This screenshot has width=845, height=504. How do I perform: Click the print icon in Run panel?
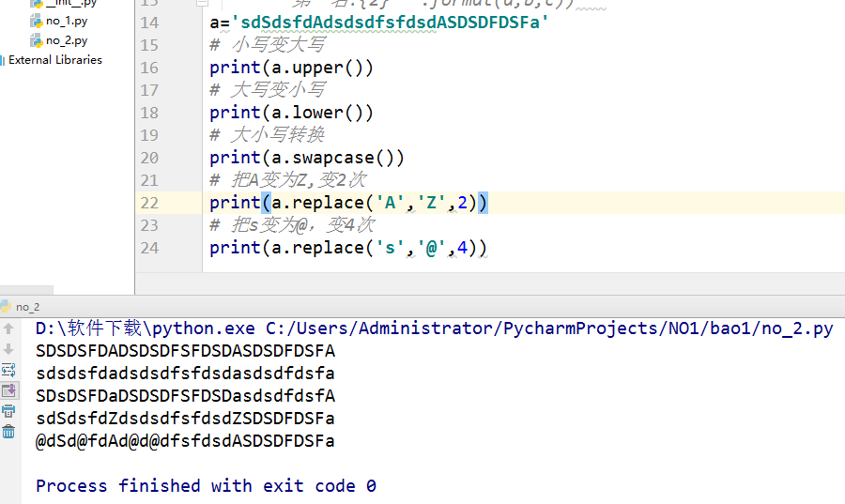(8, 411)
